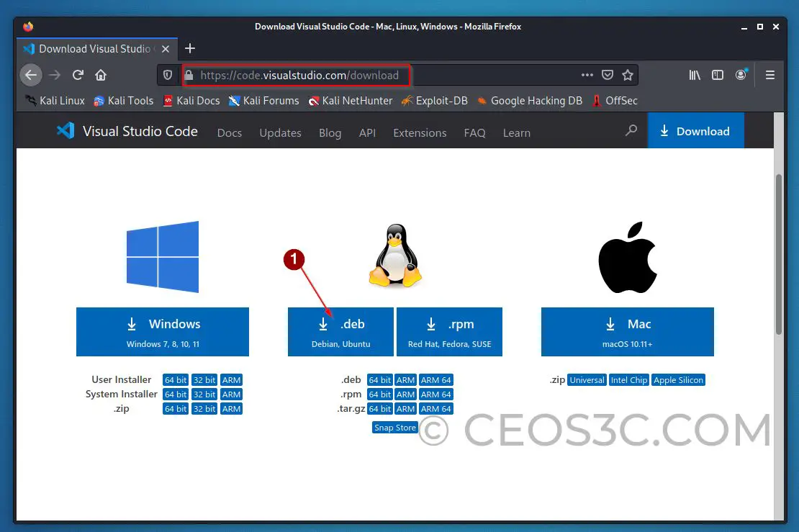Open the Docs menu item
Image resolution: width=799 pixels, height=532 pixels.
230,133
